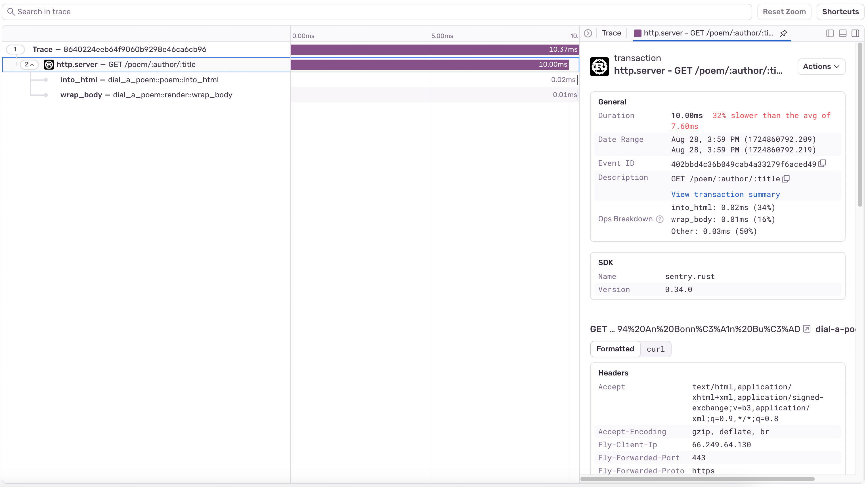Image resolution: width=868 pixels, height=487 pixels.
Task: Dock the drawer to the bottom
Action: tap(842, 33)
